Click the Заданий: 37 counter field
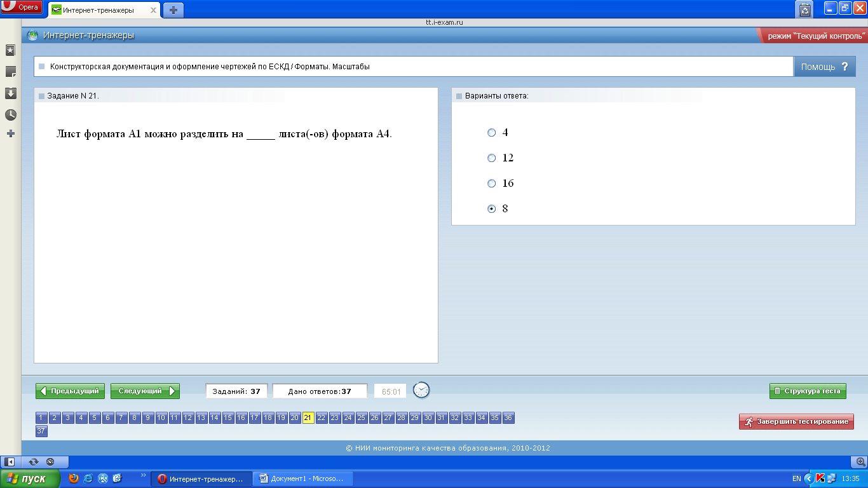Viewport: 868px width, 488px height. pyautogui.click(x=236, y=391)
